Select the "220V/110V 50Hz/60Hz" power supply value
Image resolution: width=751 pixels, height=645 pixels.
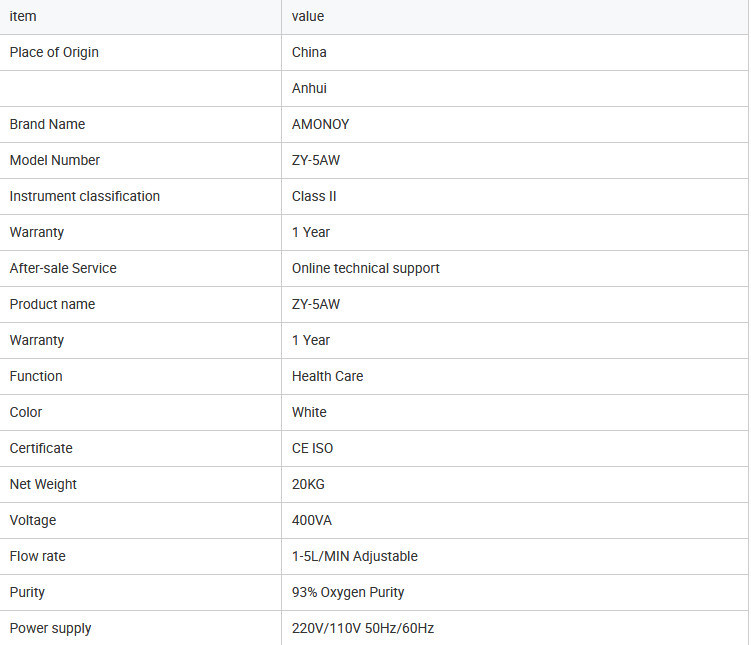tap(362, 628)
